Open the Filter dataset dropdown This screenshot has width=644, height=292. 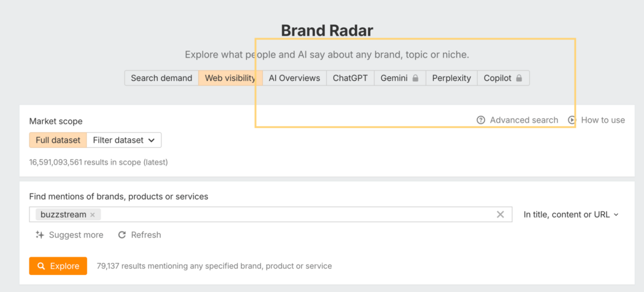[124, 140]
